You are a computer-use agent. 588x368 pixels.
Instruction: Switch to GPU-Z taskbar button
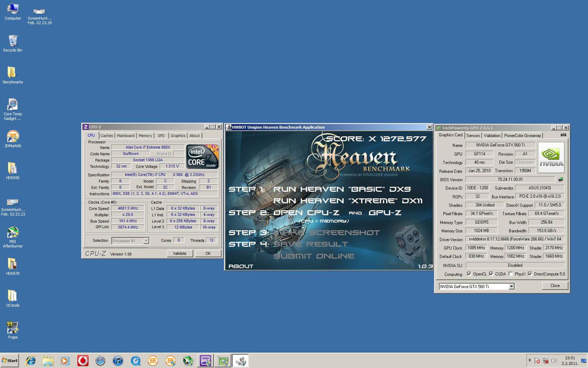point(223,361)
